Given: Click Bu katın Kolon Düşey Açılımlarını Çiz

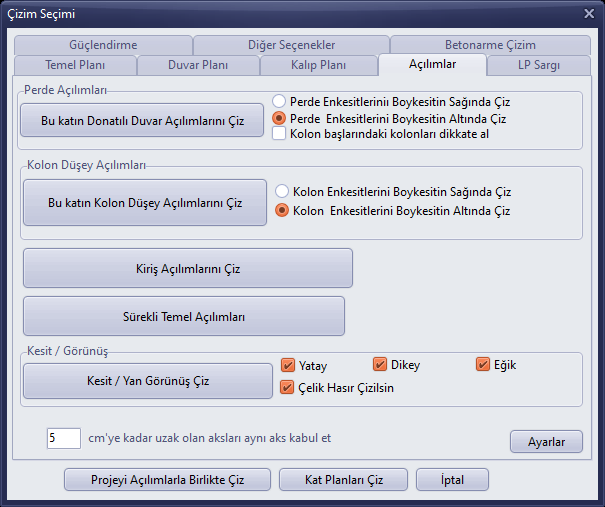Looking at the screenshot, I should (145, 203).
